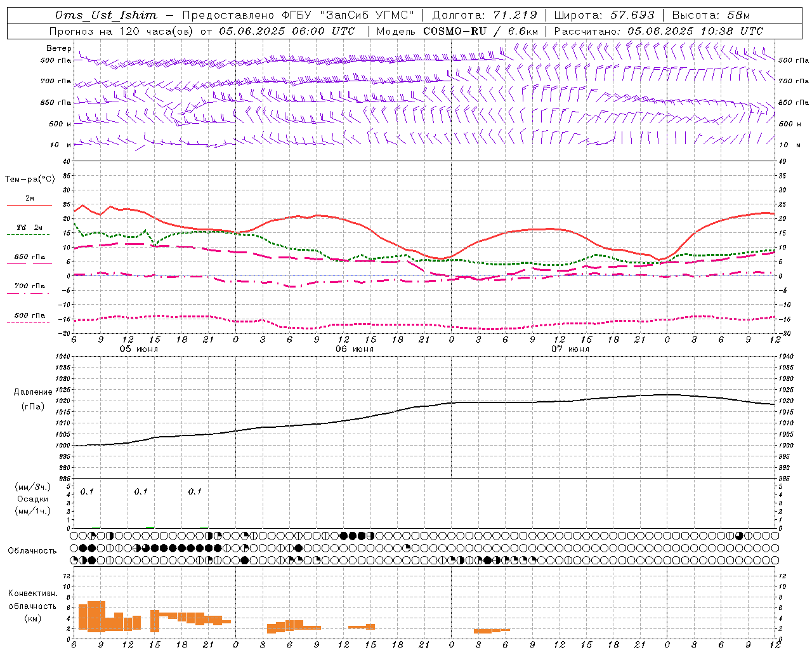812x650 pixels.
Task: Click the 06 июня date label
Action: (355, 349)
